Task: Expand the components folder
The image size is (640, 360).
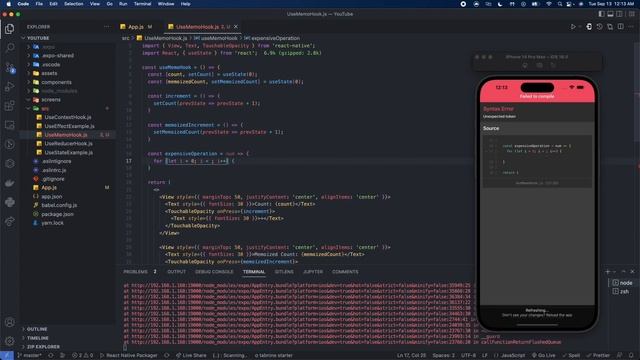Action: click(x=68, y=82)
